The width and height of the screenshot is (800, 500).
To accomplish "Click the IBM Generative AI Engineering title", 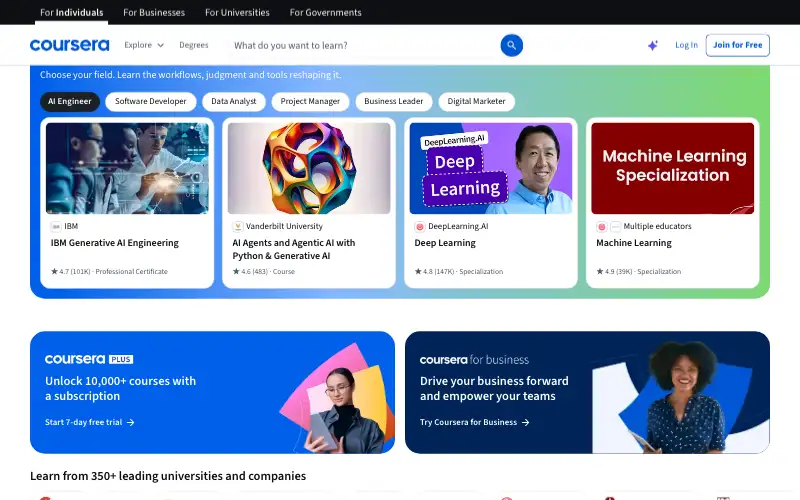I will tap(115, 243).
